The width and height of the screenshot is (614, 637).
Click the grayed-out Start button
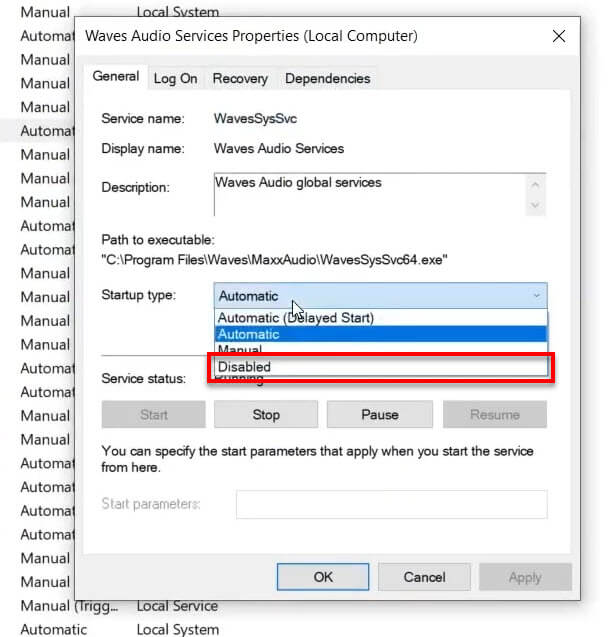click(x=154, y=415)
